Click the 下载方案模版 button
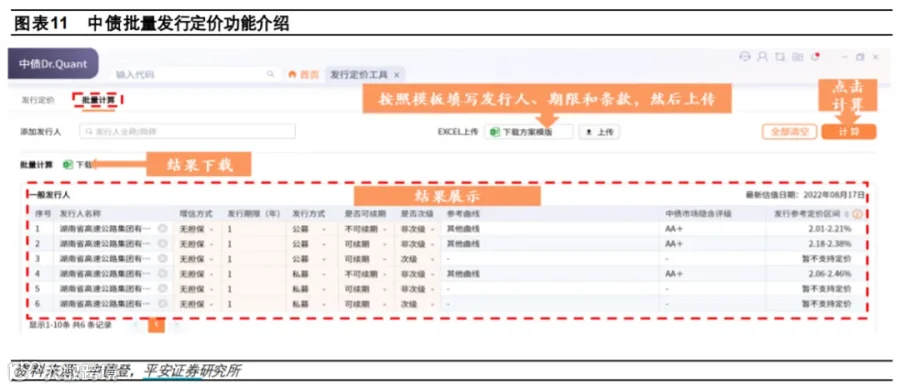900x389 pixels. [x=529, y=132]
